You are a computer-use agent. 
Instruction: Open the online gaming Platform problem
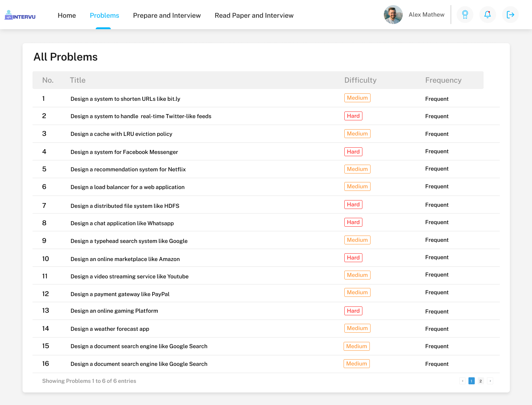(x=114, y=311)
